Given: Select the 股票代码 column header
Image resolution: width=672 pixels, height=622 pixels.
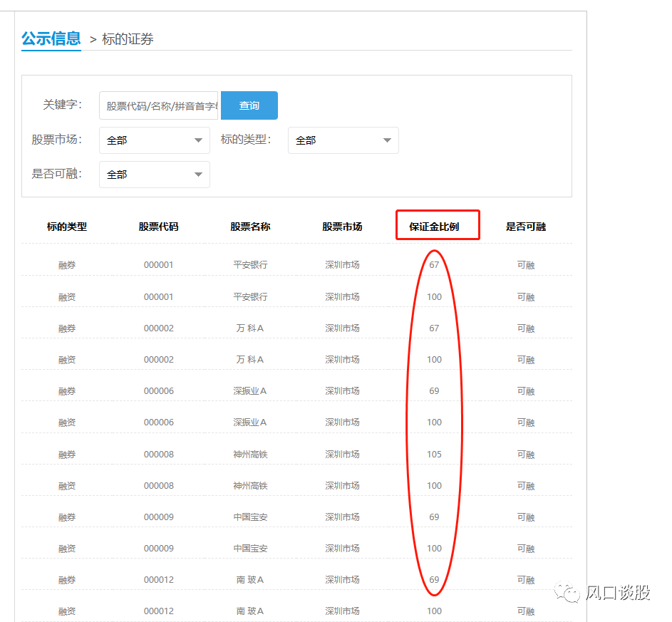Looking at the screenshot, I should 158,226.
